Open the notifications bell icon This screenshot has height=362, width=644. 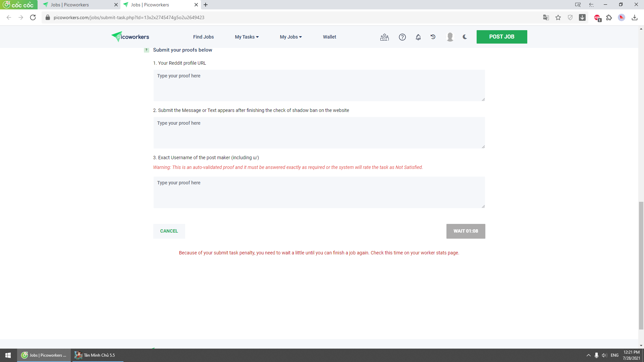418,37
